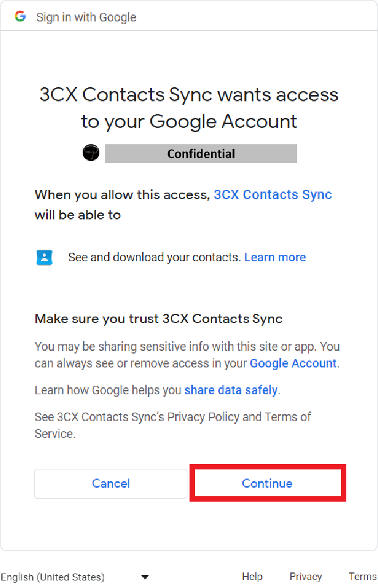Open the Help link in the footer
The image size is (378, 588).
(x=252, y=576)
